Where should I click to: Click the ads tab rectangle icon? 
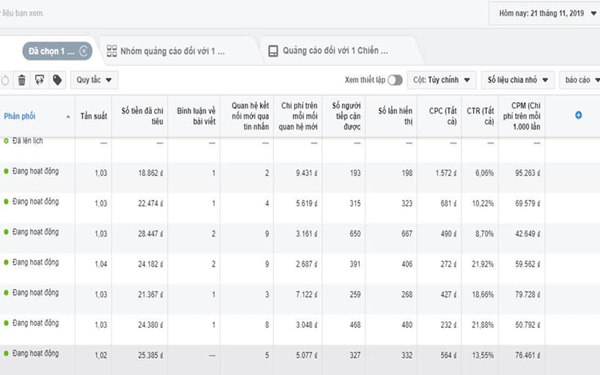click(x=273, y=51)
